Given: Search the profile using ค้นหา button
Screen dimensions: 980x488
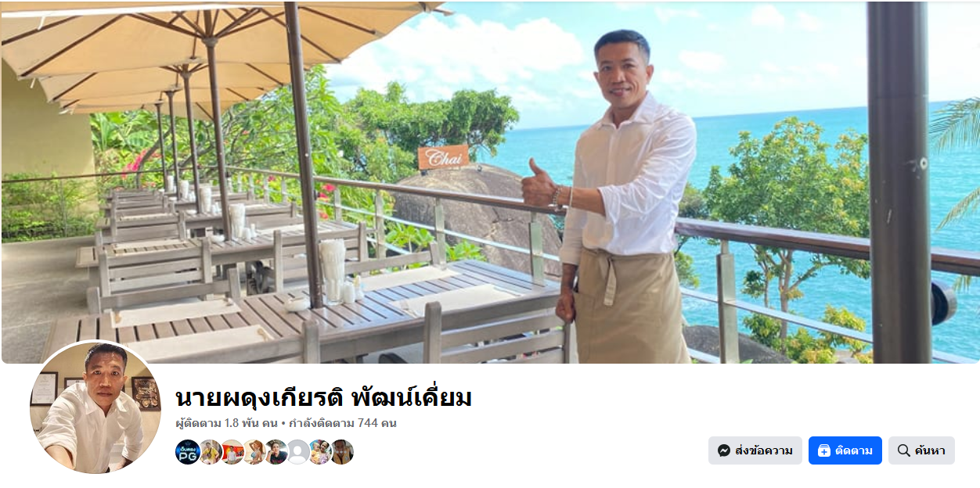Looking at the screenshot, I should tap(921, 450).
